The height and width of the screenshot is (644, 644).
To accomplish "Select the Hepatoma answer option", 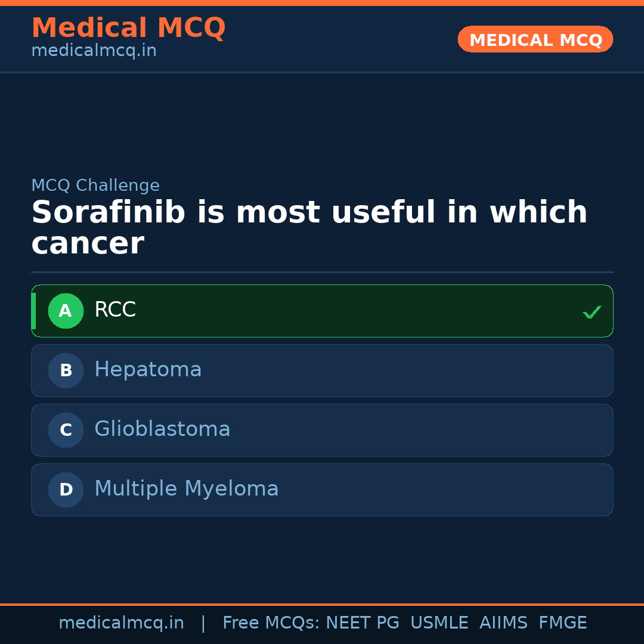I will click(x=322, y=370).
